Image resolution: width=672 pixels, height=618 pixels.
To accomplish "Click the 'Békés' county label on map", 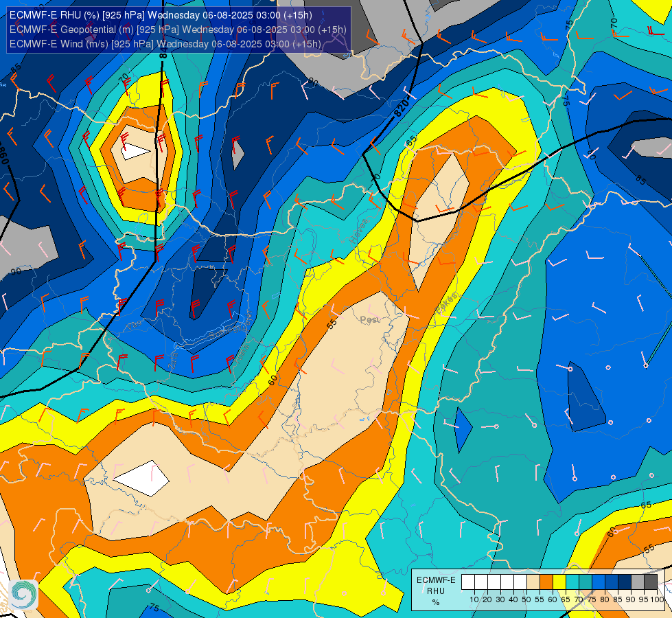I will [447, 303].
